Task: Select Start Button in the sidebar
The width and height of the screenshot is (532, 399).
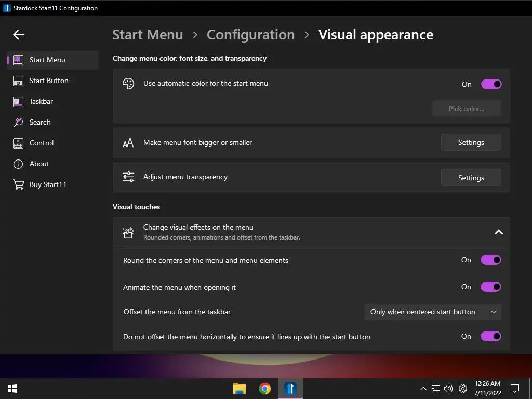Action: point(53,81)
